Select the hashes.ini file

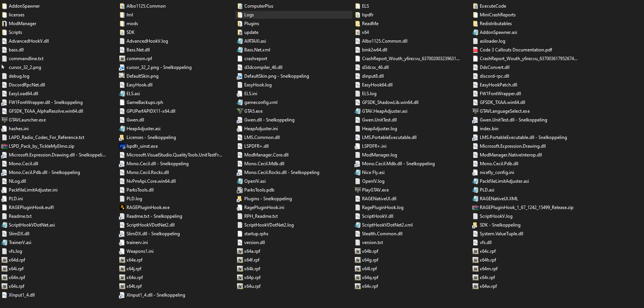tap(15, 129)
